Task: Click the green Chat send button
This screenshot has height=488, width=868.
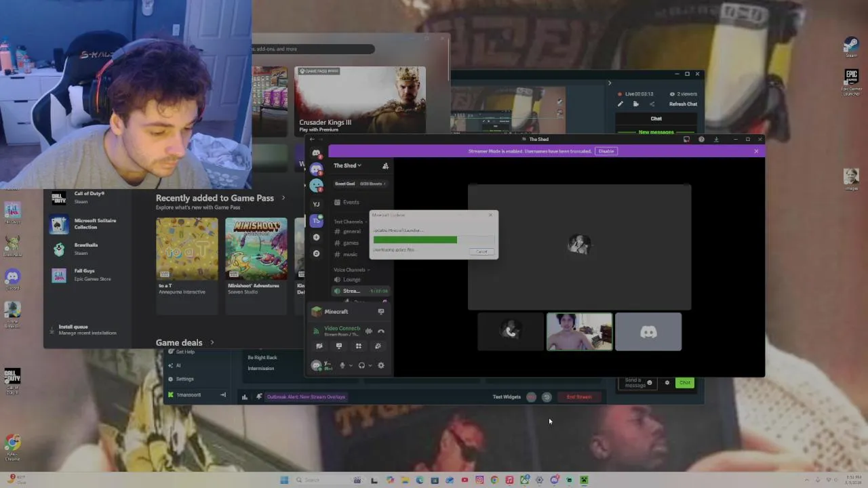Action: tap(685, 383)
